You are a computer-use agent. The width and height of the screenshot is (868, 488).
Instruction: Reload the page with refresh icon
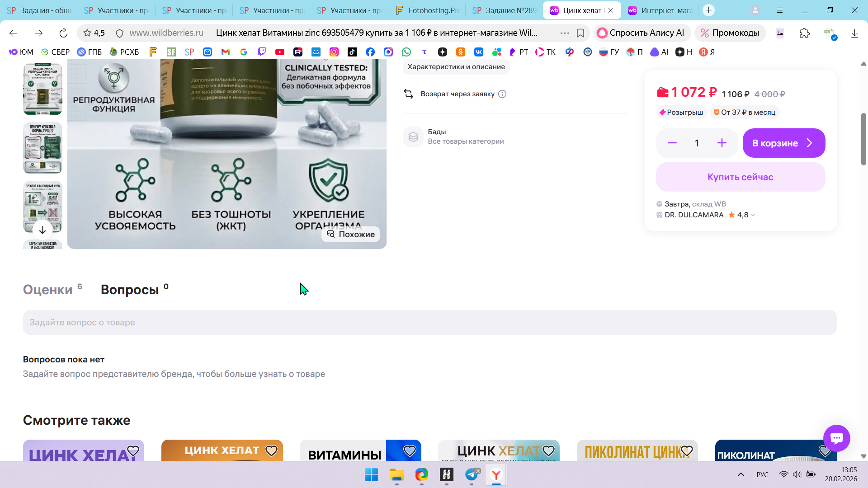pyautogui.click(x=63, y=33)
